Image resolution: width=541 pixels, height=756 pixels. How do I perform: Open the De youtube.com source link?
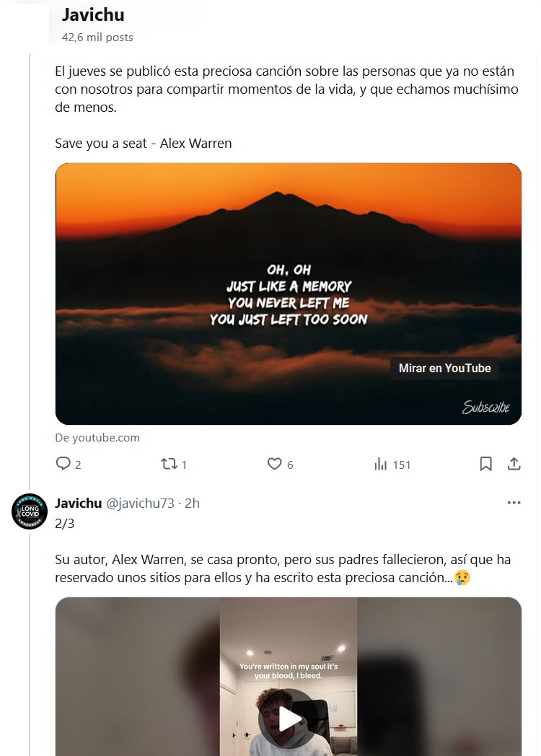tap(97, 437)
